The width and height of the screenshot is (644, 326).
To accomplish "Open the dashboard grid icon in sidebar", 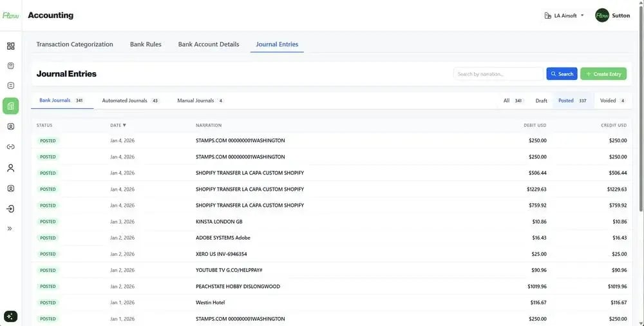I will click(x=11, y=46).
